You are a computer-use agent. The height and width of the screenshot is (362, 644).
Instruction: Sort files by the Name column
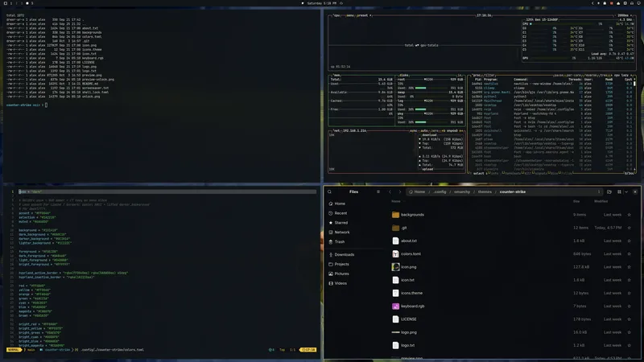pos(396,202)
